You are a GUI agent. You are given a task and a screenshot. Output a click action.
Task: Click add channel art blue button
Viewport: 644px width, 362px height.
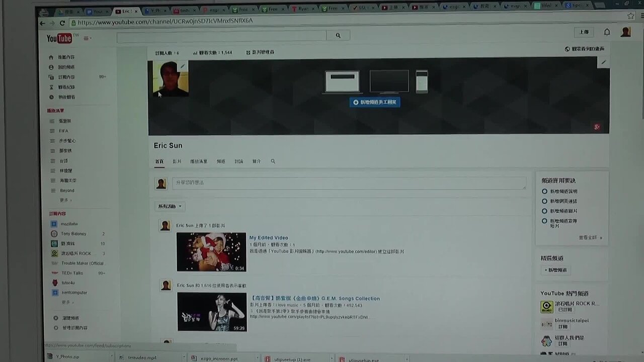pyautogui.click(x=375, y=102)
